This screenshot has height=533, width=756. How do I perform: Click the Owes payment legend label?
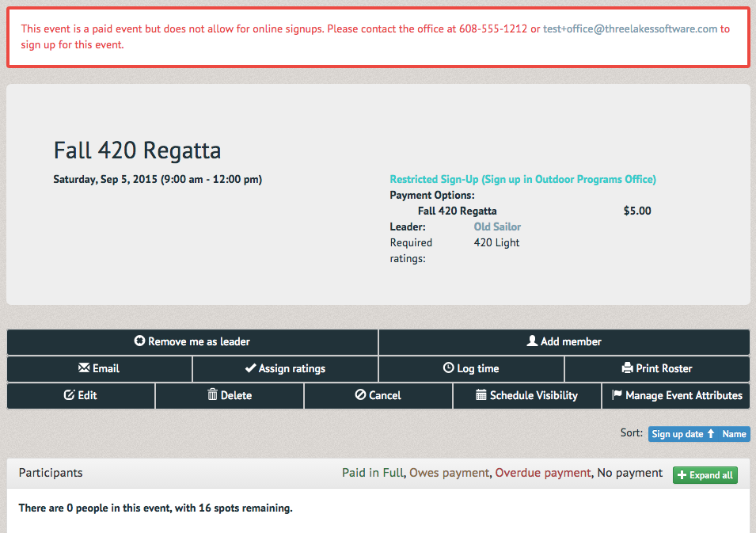tap(449, 473)
